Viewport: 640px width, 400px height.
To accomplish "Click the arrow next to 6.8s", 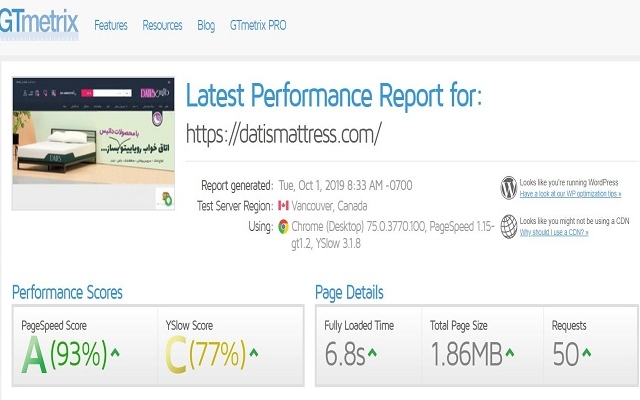I will (372, 353).
